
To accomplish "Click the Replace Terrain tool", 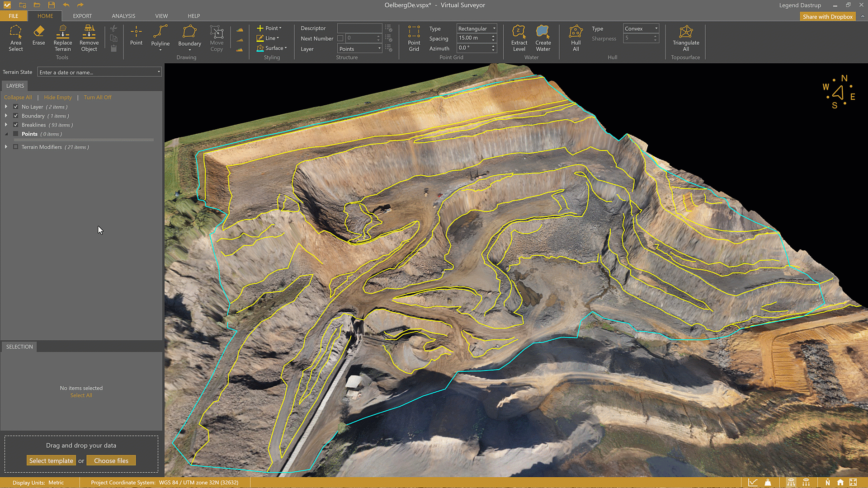I will pos(62,38).
